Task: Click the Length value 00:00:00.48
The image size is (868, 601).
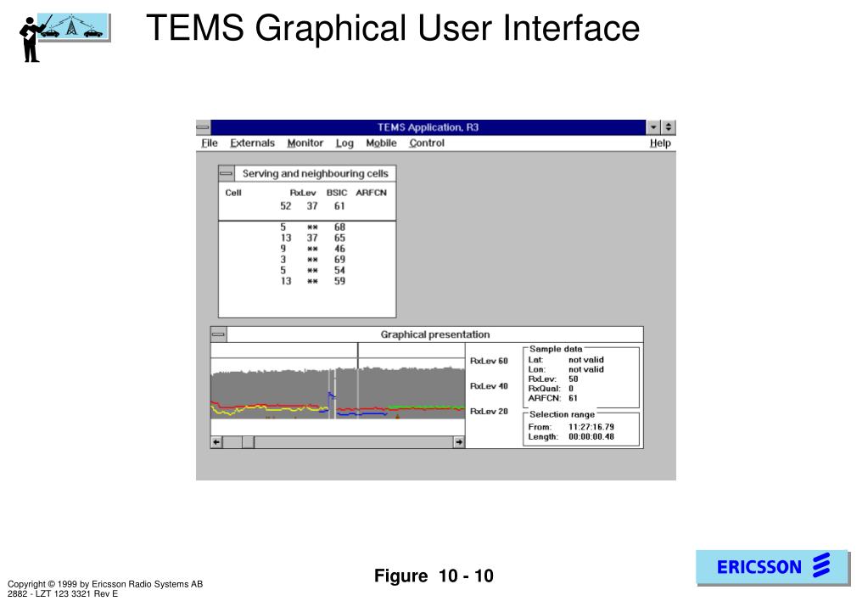Action: point(591,436)
